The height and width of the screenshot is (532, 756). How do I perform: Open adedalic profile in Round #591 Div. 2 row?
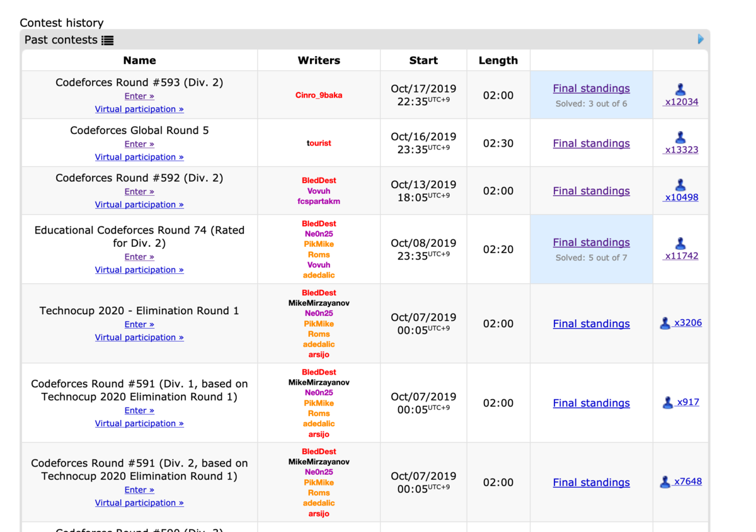click(x=319, y=504)
